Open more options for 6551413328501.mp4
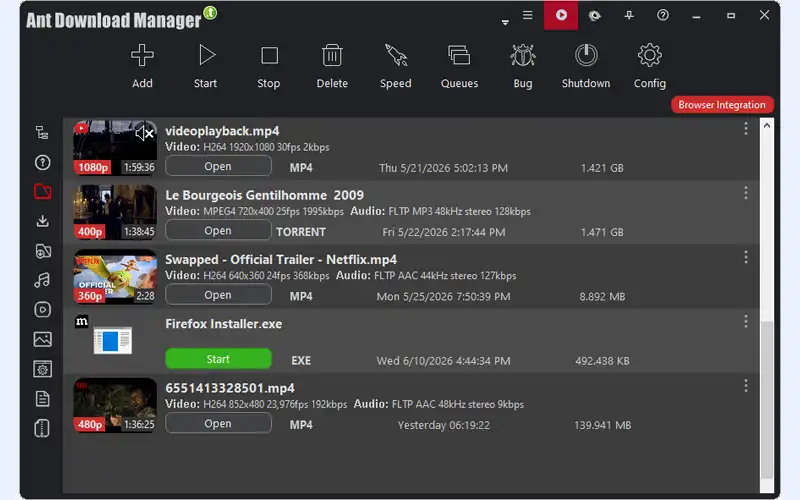This screenshot has width=800, height=500. [746, 386]
